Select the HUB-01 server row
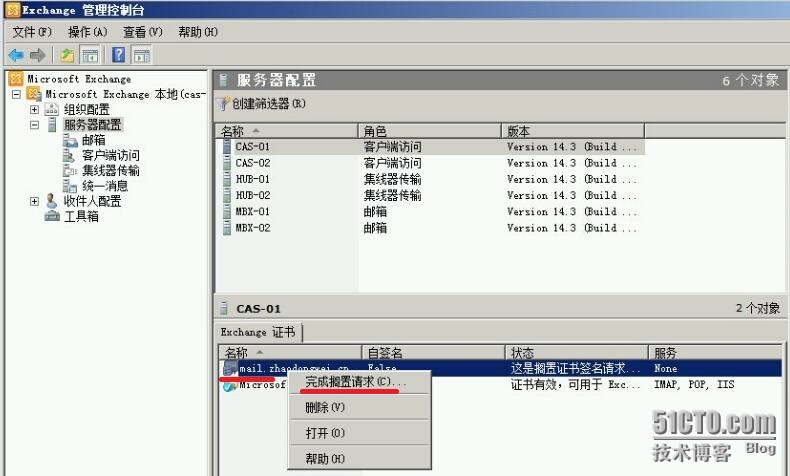The height and width of the screenshot is (476, 790). click(x=431, y=179)
